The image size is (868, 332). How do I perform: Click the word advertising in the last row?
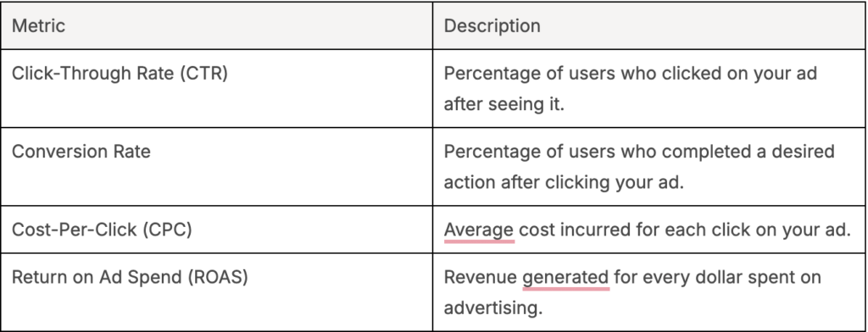coord(492,309)
